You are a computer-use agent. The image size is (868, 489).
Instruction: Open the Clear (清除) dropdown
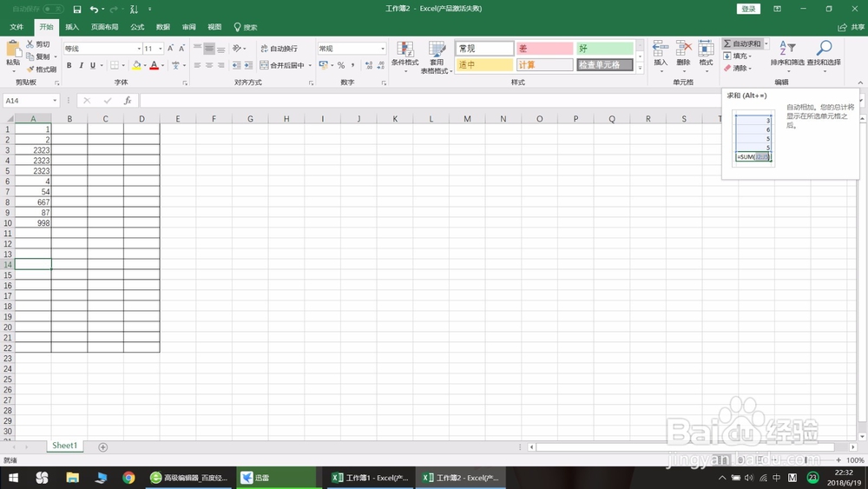[x=737, y=68]
